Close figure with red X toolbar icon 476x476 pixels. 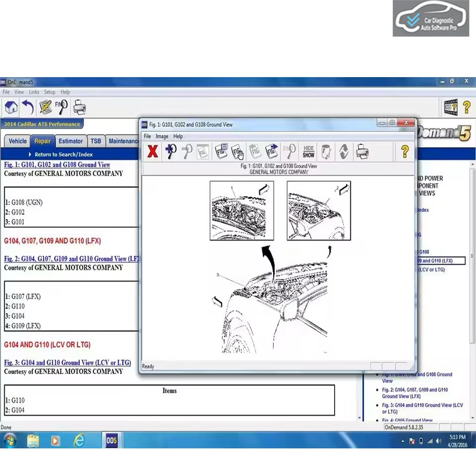[x=152, y=151]
